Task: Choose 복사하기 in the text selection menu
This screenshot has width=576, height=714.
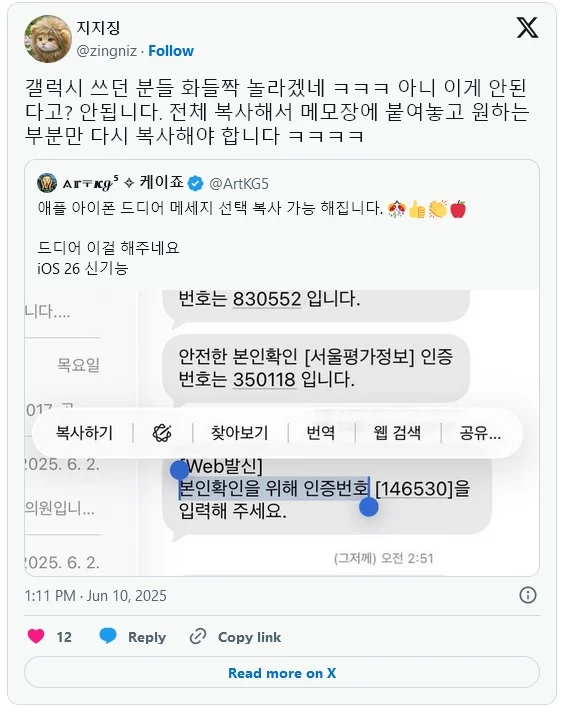Action: (84, 433)
